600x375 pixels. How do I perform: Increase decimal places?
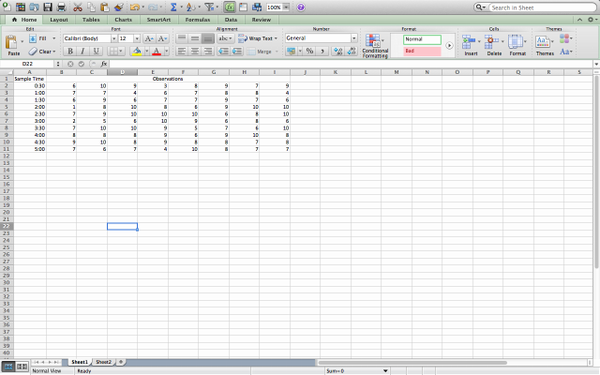click(x=338, y=51)
